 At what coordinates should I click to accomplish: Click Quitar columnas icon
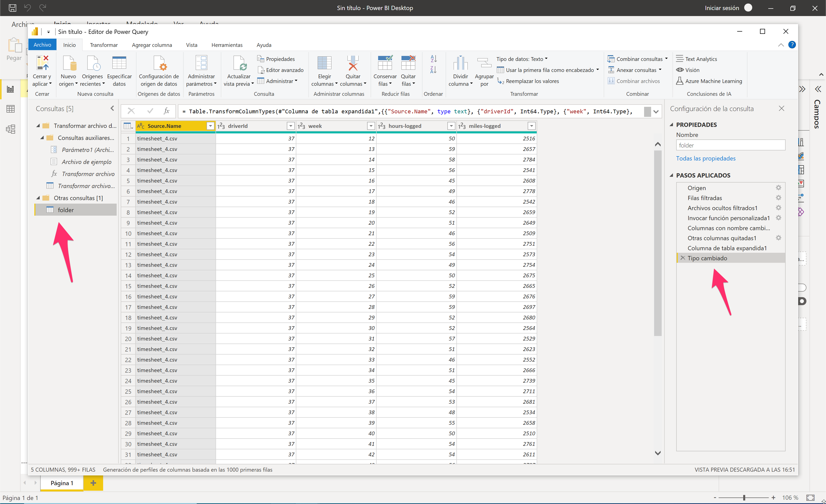pyautogui.click(x=353, y=63)
